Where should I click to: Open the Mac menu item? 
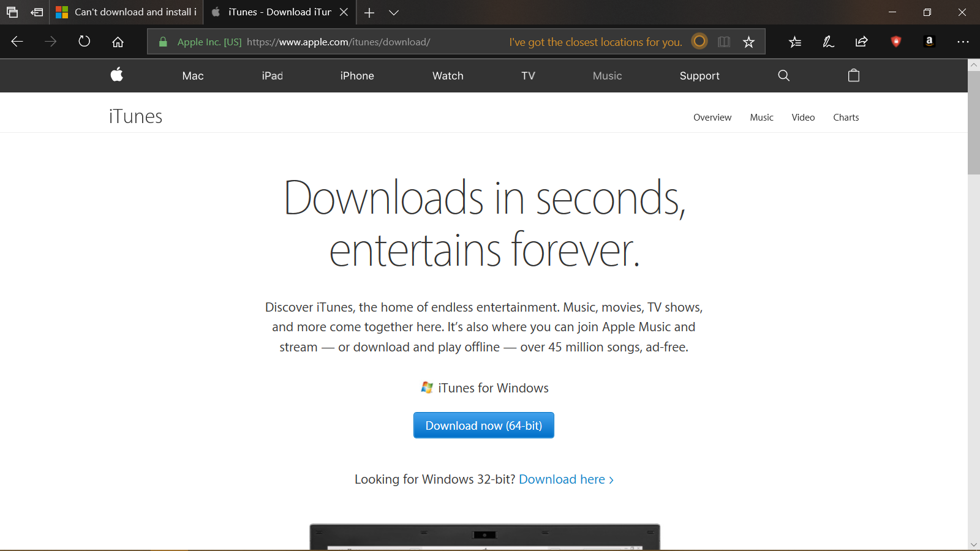(x=193, y=76)
